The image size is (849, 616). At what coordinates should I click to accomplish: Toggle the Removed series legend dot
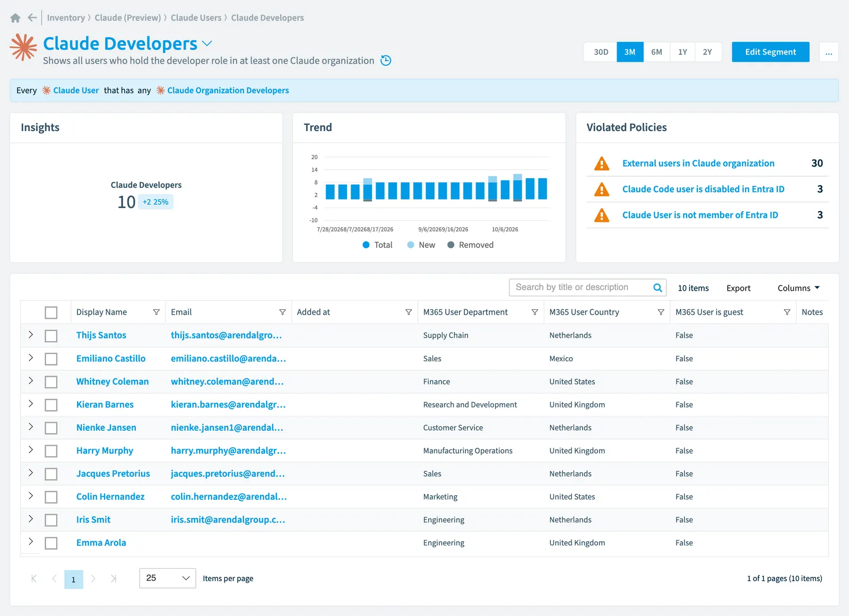pyautogui.click(x=451, y=245)
